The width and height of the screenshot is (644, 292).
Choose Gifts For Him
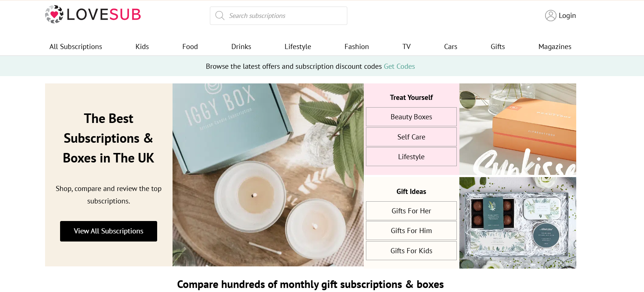(x=411, y=231)
